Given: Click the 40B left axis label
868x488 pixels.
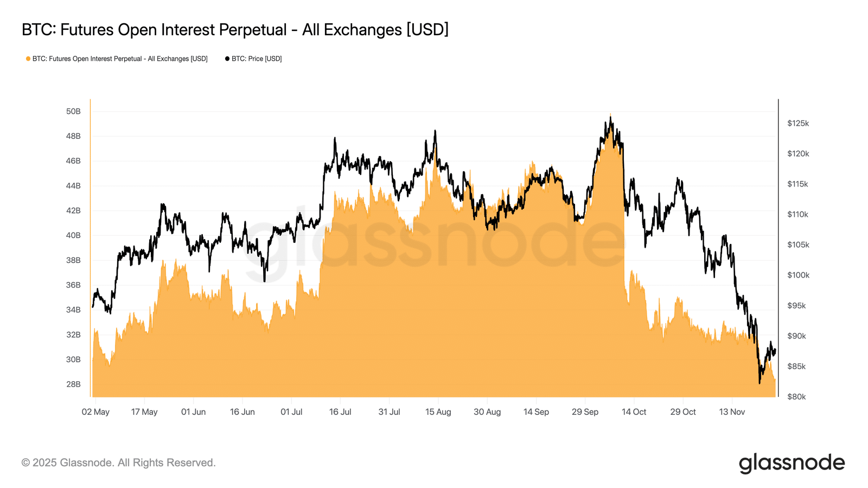Looking at the screenshot, I should (x=73, y=235).
